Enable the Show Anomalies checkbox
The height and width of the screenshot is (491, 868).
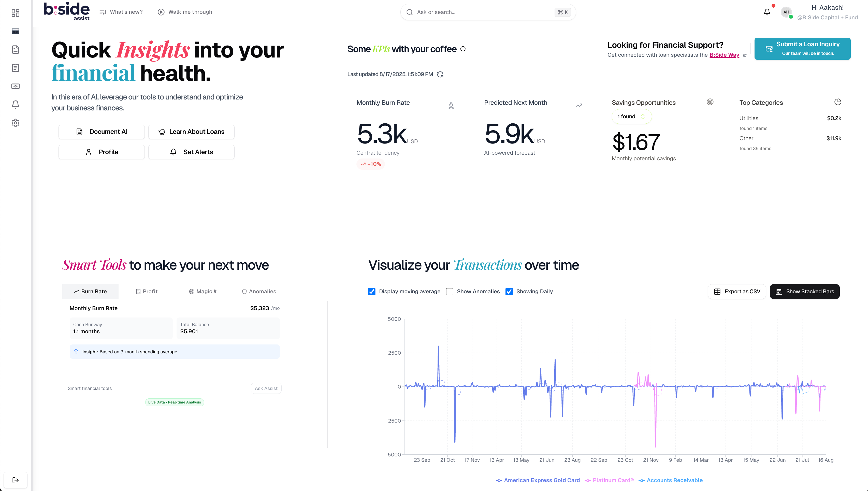[450, 291]
